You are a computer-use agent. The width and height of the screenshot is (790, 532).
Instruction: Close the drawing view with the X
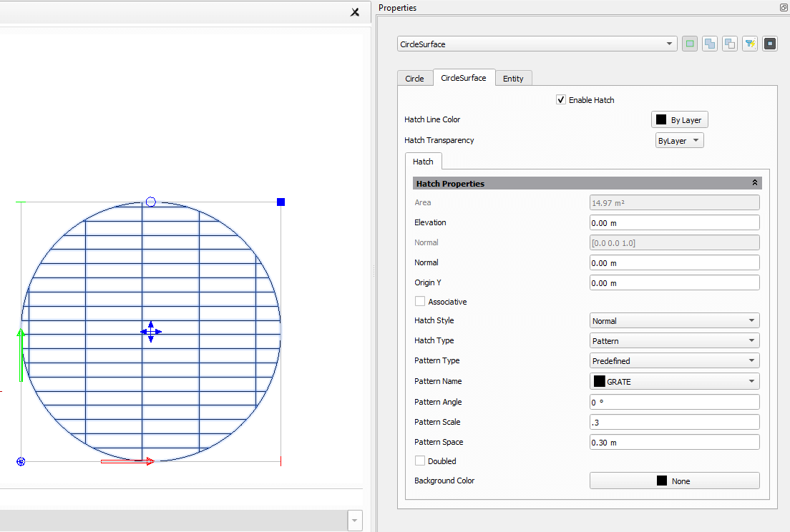[x=355, y=12]
